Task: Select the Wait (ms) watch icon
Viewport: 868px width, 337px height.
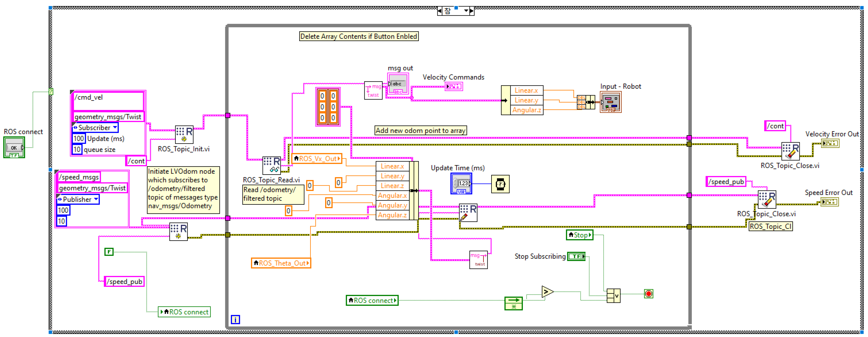Action: pos(500,184)
